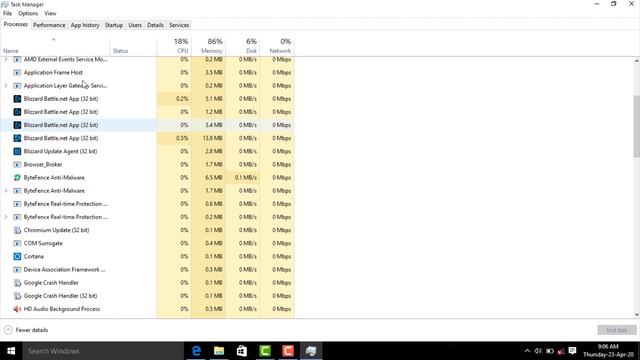640x360 pixels.
Task: Click the End task button
Action: (616, 330)
